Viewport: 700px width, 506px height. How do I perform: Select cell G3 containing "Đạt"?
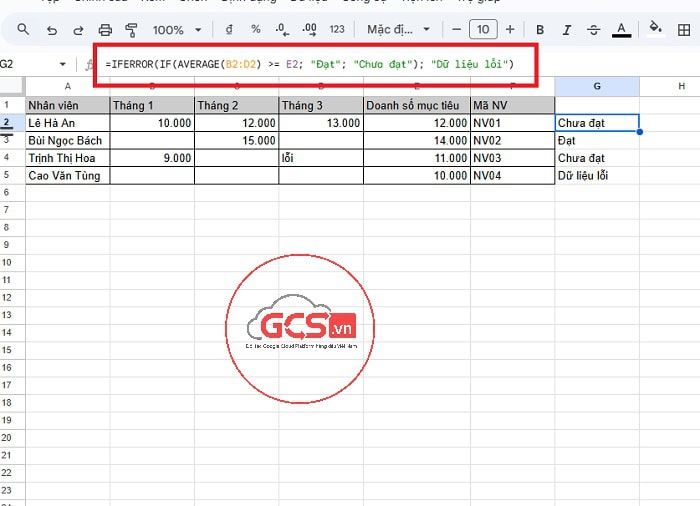(x=596, y=141)
